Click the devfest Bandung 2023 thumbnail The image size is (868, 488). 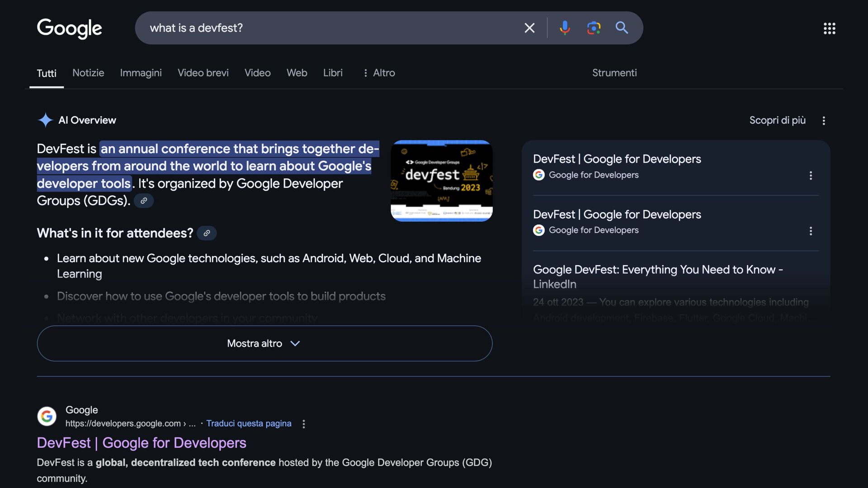point(442,181)
